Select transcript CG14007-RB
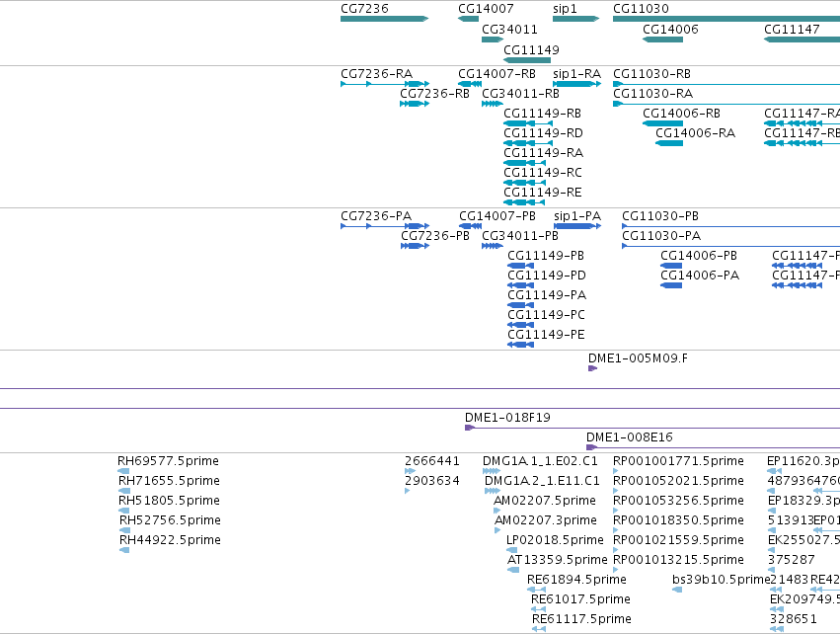This screenshot has width=840, height=634. [470, 84]
